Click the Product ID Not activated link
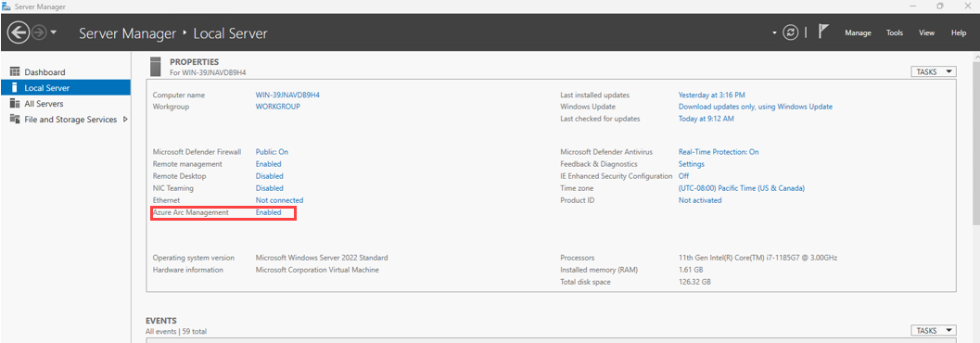The height and width of the screenshot is (343, 980). 700,200
